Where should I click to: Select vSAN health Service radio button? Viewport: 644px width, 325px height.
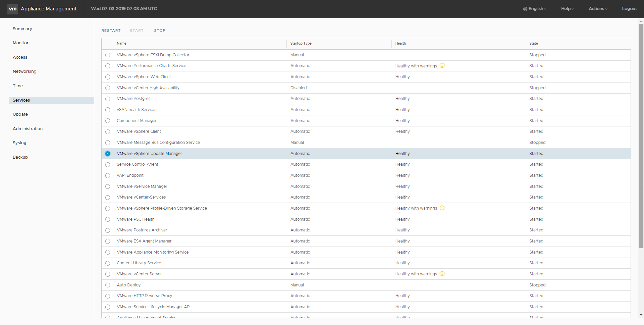coord(108,110)
